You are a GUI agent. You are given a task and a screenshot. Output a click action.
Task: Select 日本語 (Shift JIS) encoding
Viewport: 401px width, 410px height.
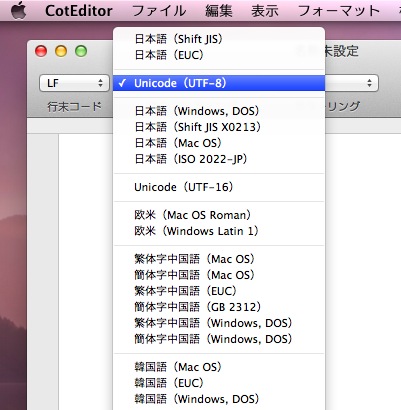click(219, 39)
